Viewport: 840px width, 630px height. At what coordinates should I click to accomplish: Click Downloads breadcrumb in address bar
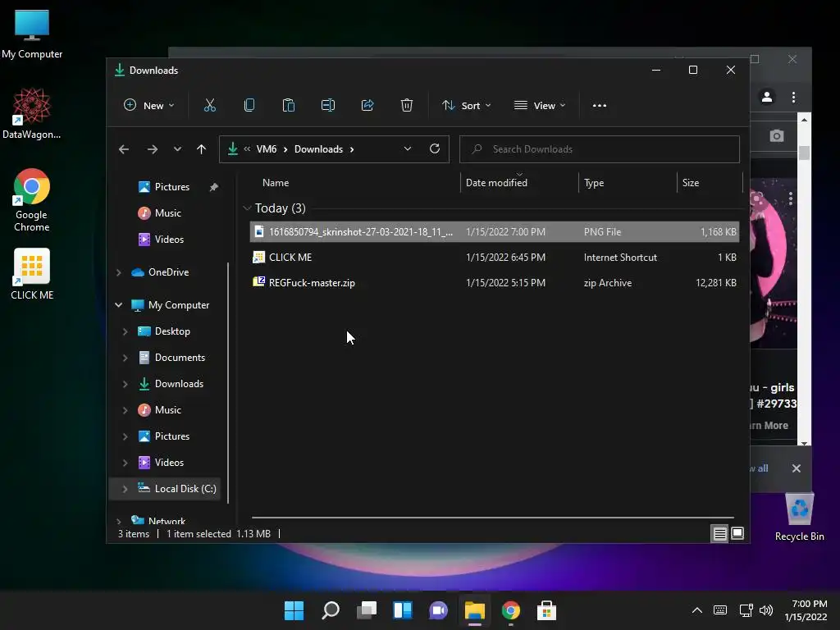point(318,149)
